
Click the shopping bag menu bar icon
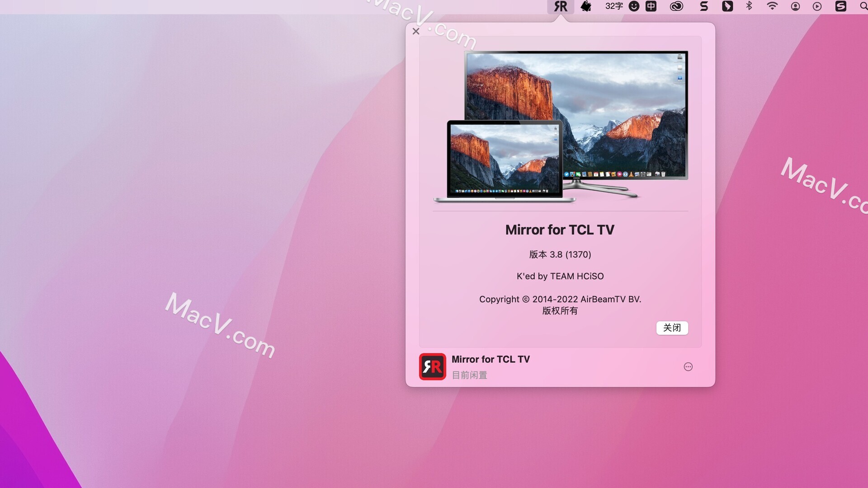(586, 6)
